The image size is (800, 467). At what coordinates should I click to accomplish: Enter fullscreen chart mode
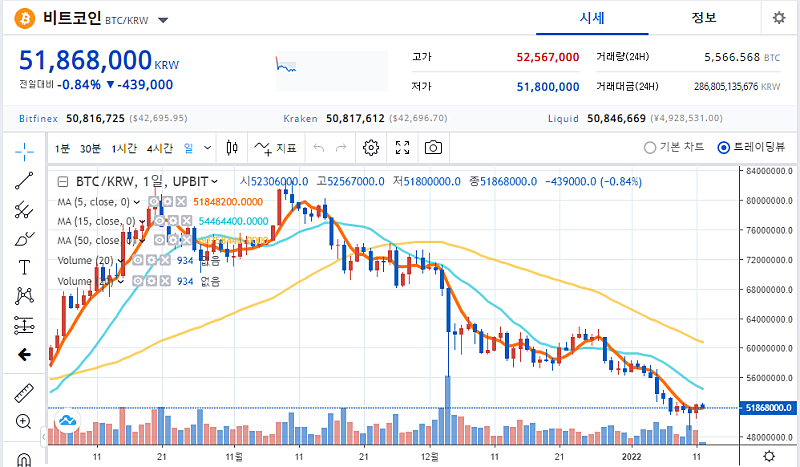click(x=403, y=148)
